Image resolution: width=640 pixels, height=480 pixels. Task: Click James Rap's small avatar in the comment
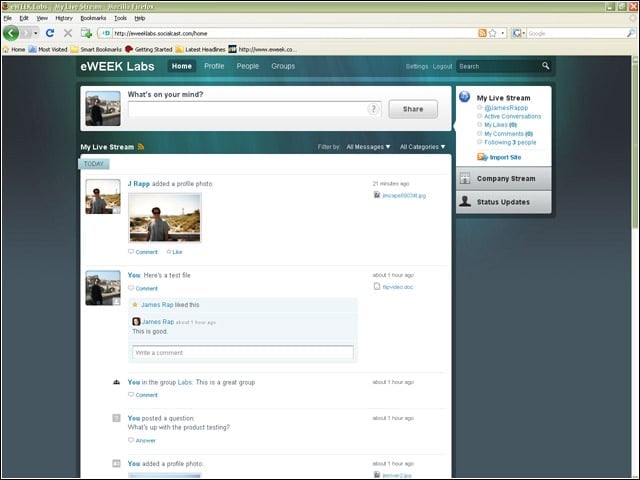coord(136,322)
